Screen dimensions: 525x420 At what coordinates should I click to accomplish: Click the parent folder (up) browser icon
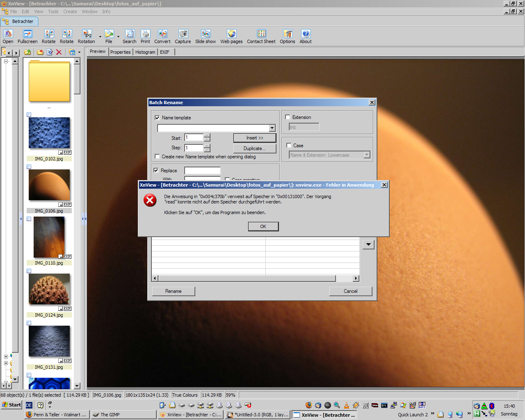click(x=27, y=52)
